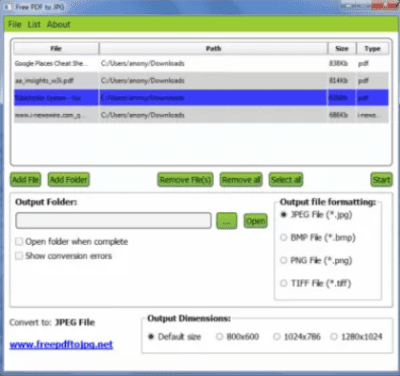The image size is (400, 376).
Task: Open the File menu
Action: 15,24
